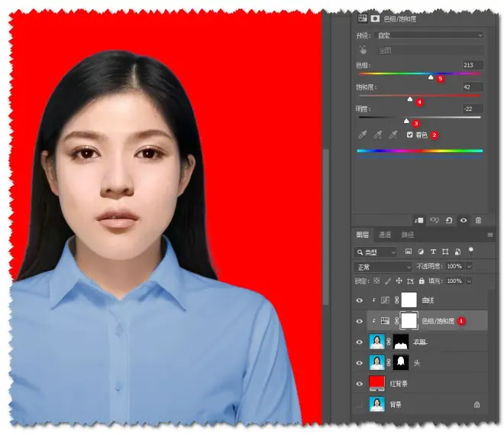Click the fill 100% value field
Screen dimensions: 504x435
[455, 281]
